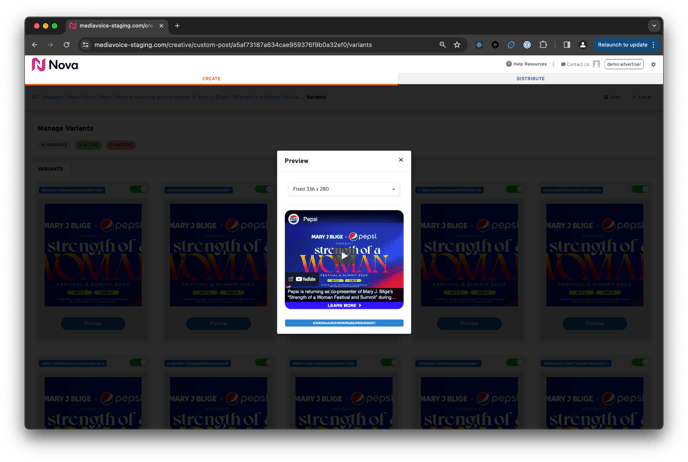Viewport: 688px width, 462px height.
Task: Close the Preview dialog
Action: tap(401, 160)
